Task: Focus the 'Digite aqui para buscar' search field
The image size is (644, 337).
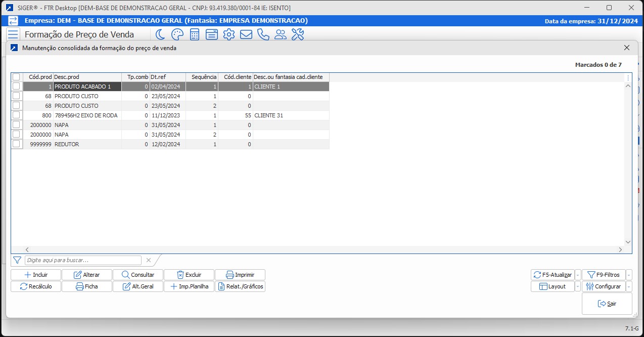Action: pyautogui.click(x=83, y=260)
